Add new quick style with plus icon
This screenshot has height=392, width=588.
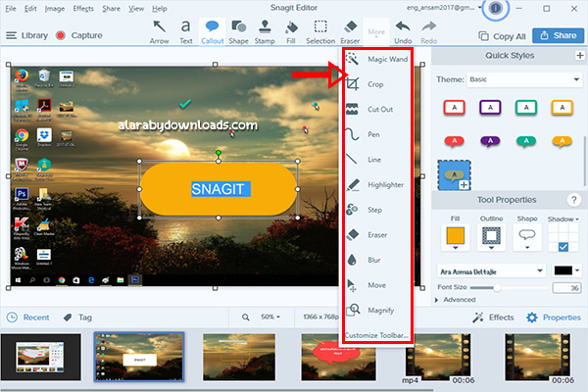point(580,56)
